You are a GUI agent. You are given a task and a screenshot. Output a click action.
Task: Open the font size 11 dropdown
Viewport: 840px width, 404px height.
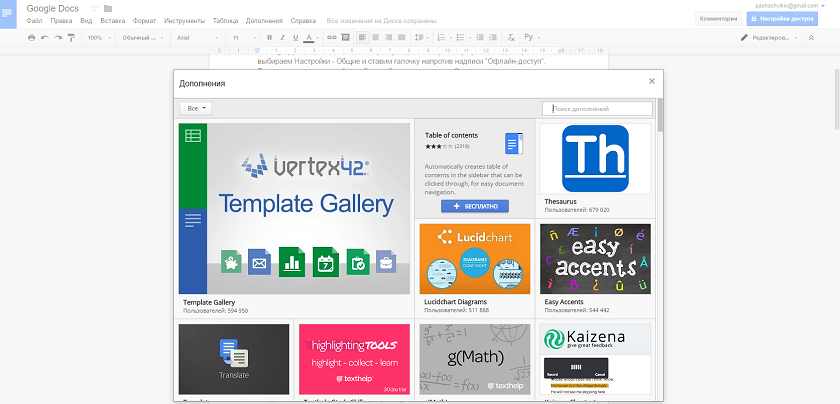tap(242, 38)
